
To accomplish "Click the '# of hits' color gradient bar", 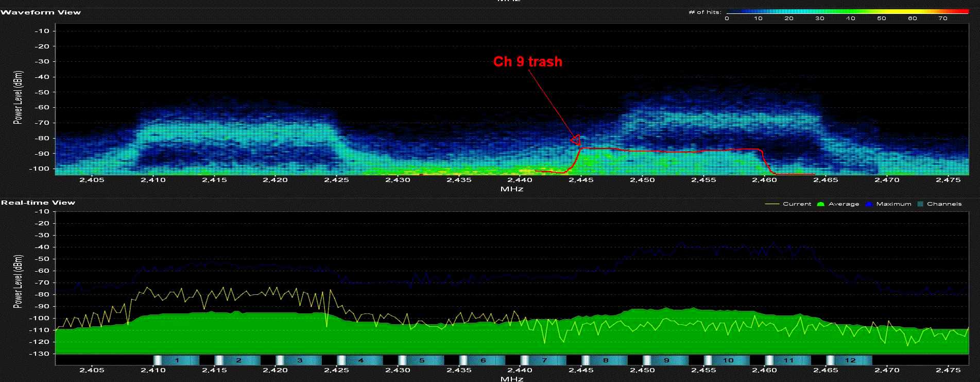I will click(847, 11).
